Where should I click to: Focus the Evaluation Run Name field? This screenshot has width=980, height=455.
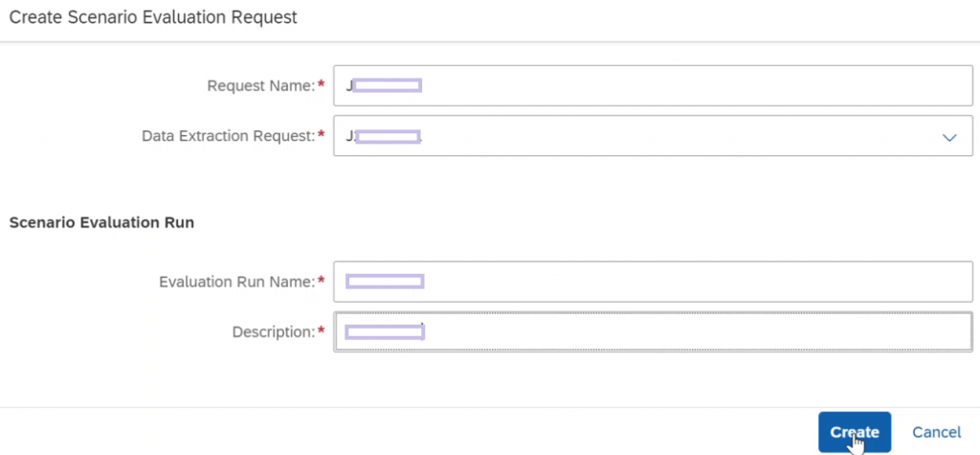(x=653, y=282)
